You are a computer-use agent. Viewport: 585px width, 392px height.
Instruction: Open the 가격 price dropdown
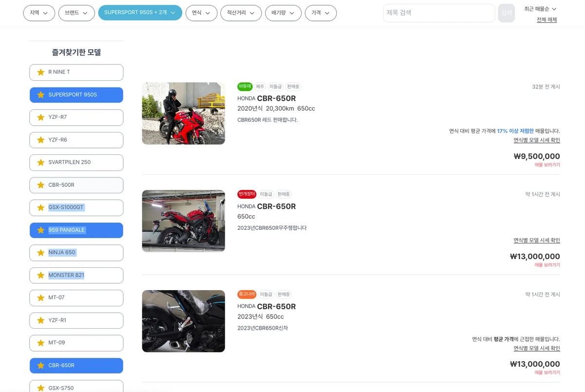[x=321, y=13]
